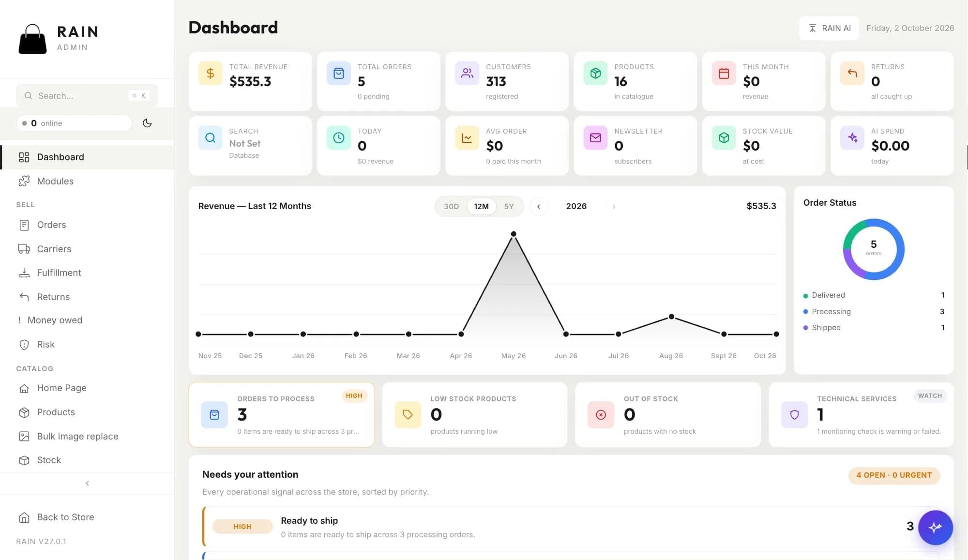
Task: Go to next year with right chevron
Action: point(614,206)
